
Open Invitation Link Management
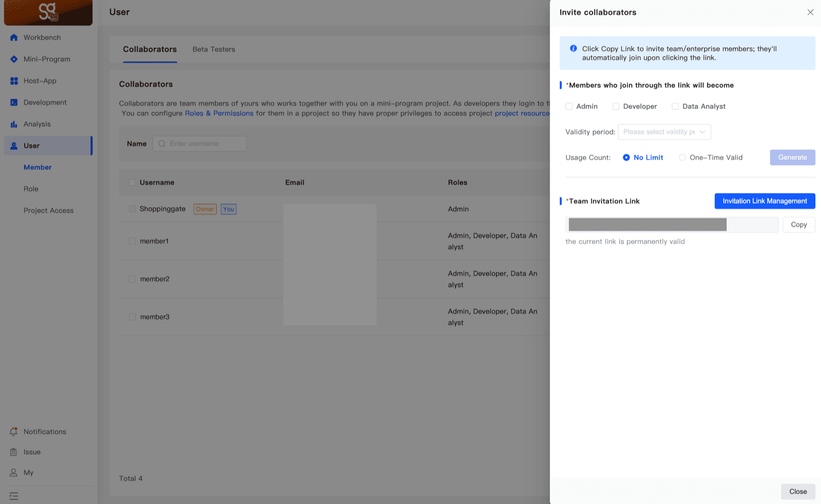point(765,201)
